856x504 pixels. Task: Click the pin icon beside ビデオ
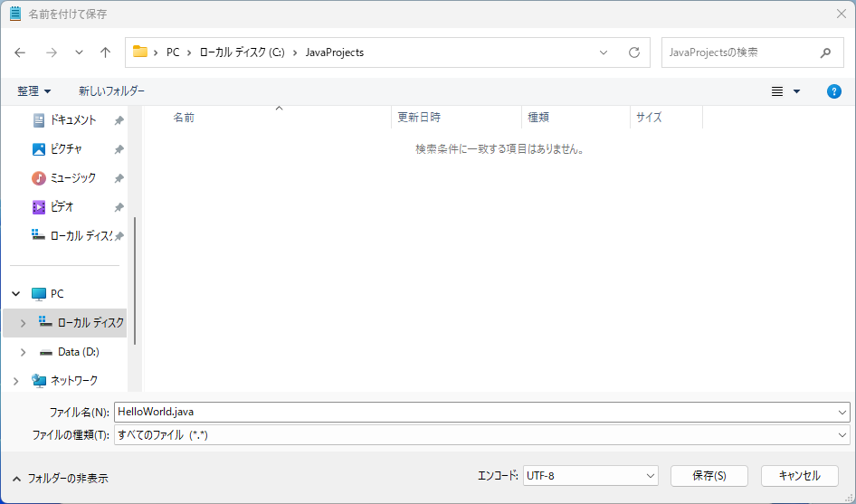click(x=119, y=207)
